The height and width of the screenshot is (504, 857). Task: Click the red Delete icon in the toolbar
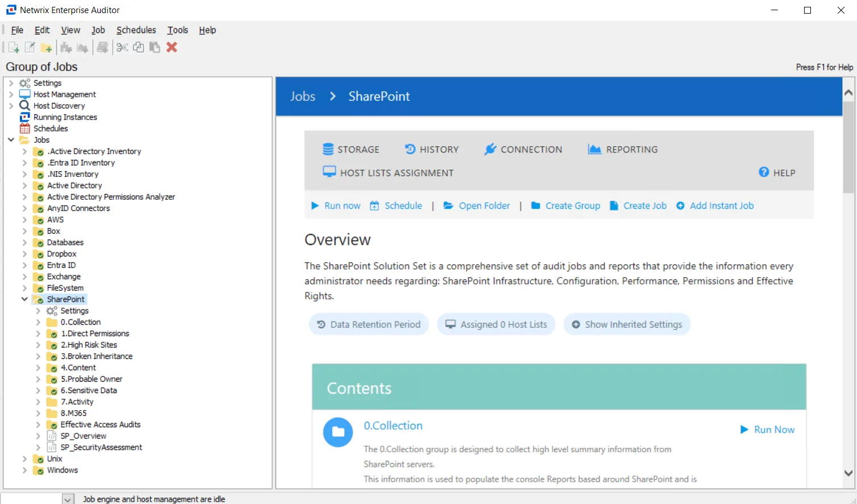pos(172,47)
